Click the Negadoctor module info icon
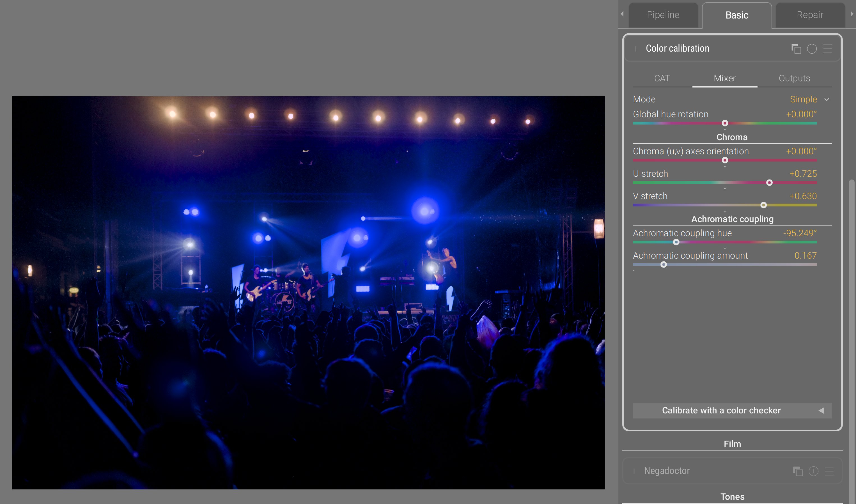The image size is (856, 504). (814, 471)
